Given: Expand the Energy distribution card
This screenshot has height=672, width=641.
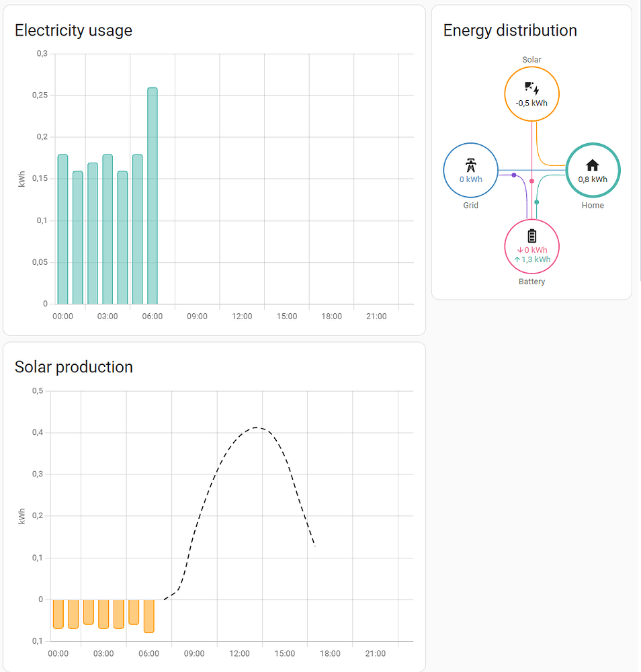Looking at the screenshot, I should [509, 30].
